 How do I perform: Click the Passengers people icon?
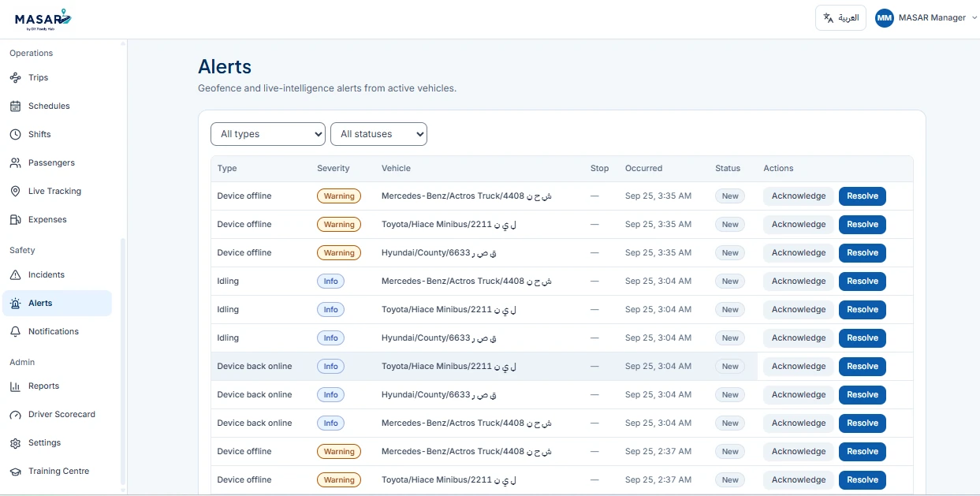point(15,162)
